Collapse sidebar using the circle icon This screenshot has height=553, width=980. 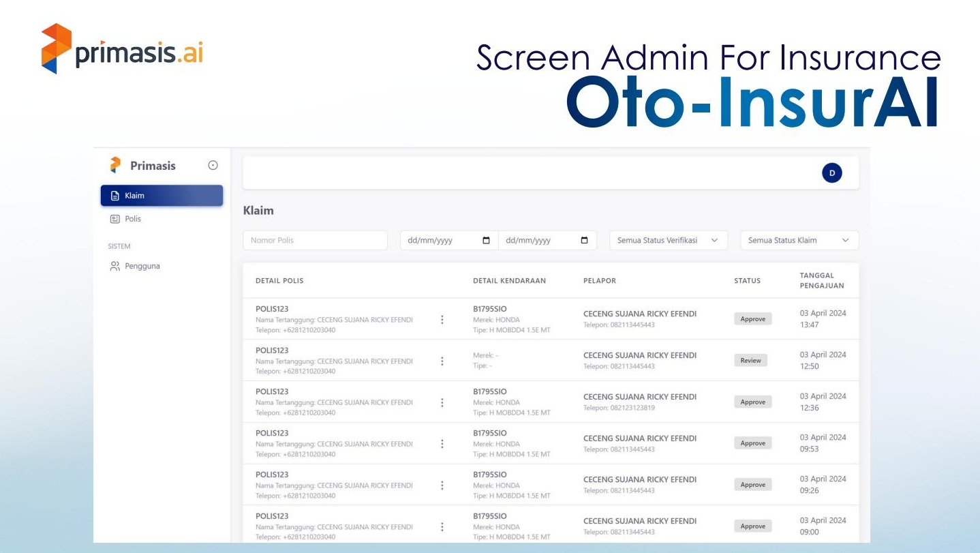click(x=213, y=166)
